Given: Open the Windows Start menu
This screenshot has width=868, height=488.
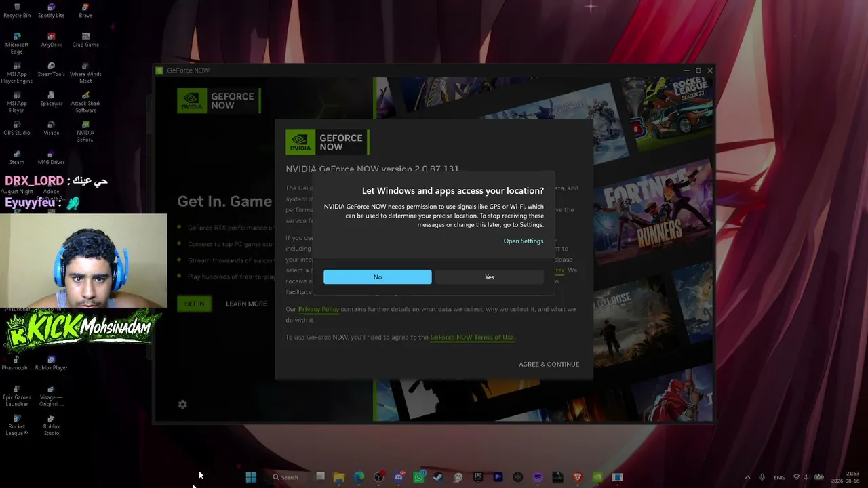Looking at the screenshot, I should coord(251,477).
